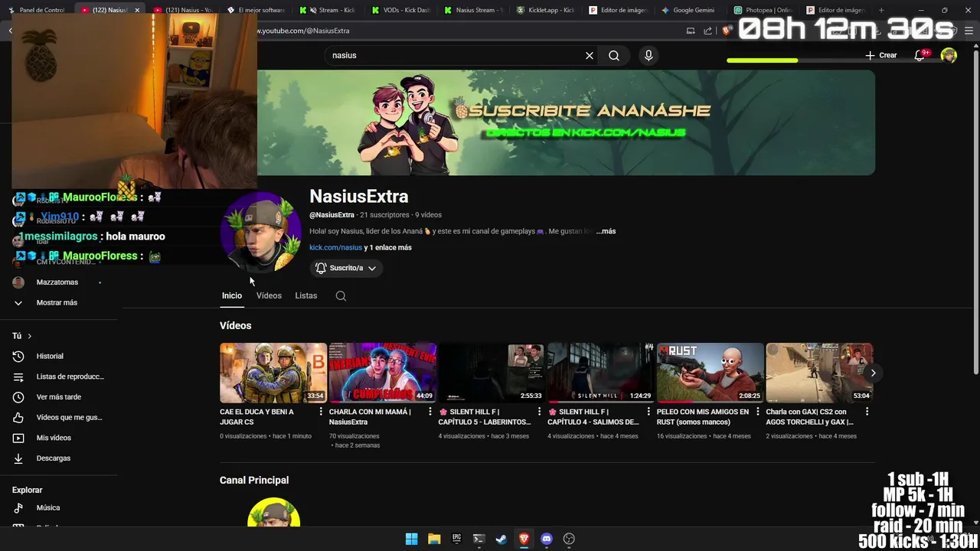Expand channel description with ...más
Image resolution: width=980 pixels, height=551 pixels.
pyautogui.click(x=606, y=231)
